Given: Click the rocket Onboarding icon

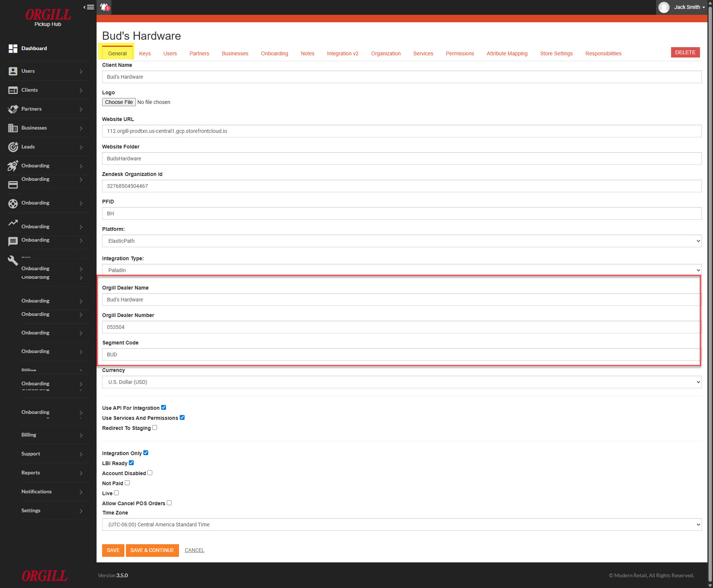Looking at the screenshot, I should tap(13, 166).
